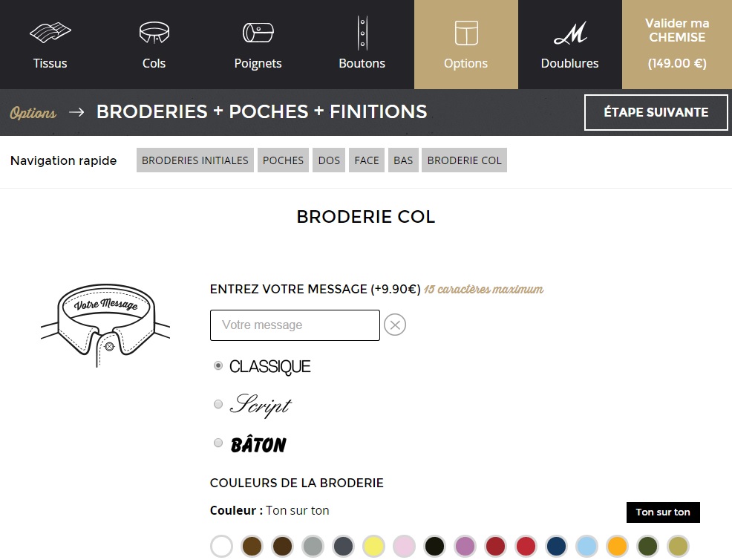This screenshot has height=560, width=732.
Task: Open the Poignets cuff icon
Action: (258, 33)
